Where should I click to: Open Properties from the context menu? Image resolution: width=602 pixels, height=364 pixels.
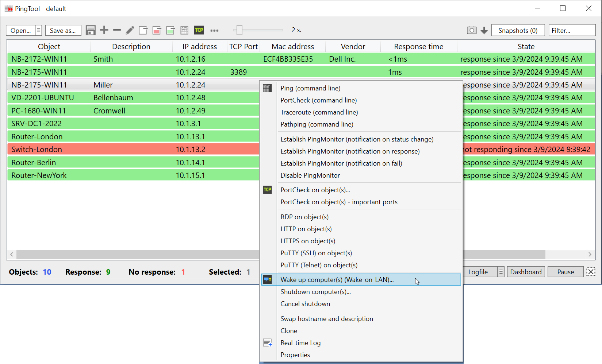[x=295, y=355]
